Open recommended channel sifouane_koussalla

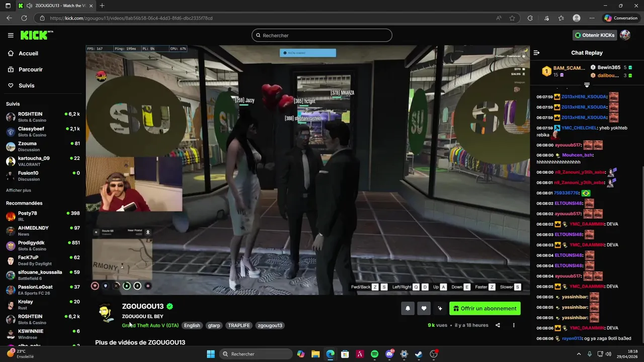coord(43,275)
